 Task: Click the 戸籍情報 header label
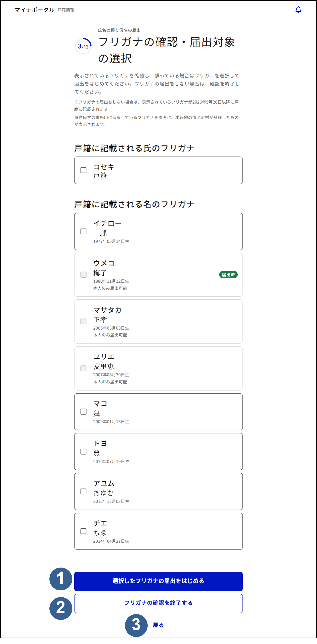[x=66, y=10]
